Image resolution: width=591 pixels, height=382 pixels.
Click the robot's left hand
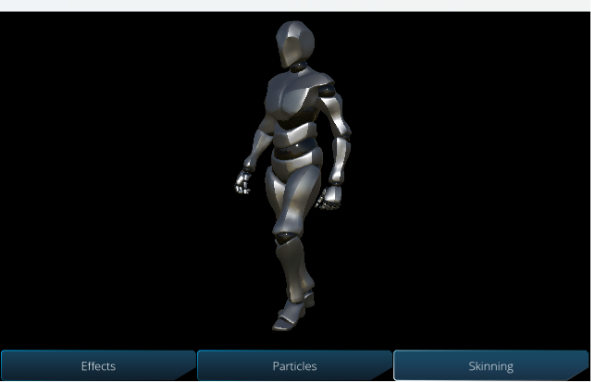(329, 197)
